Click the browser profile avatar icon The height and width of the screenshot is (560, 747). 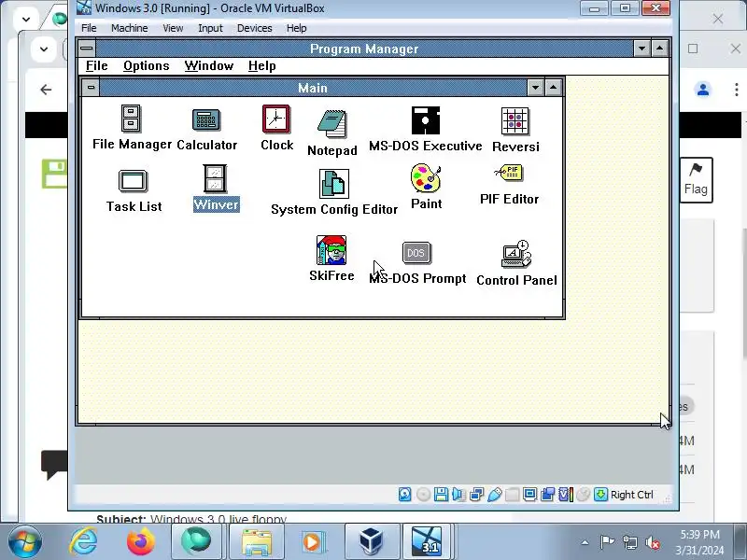click(703, 90)
